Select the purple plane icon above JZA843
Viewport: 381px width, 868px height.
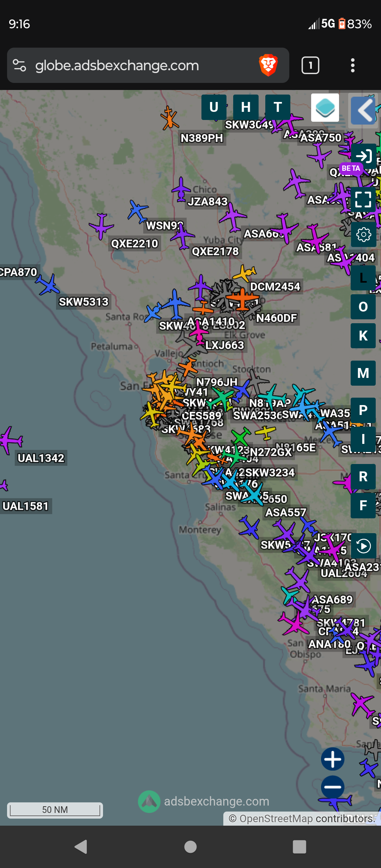pos(181,189)
